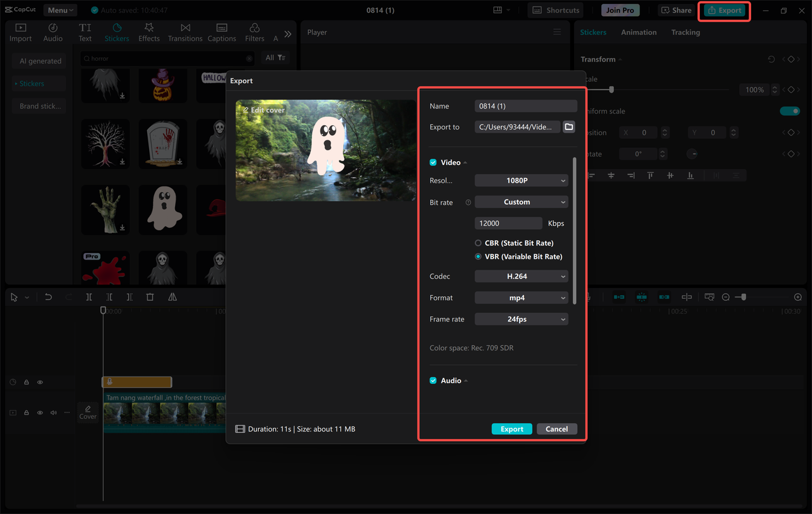Image resolution: width=812 pixels, height=514 pixels.
Task: Select CBR (Static Bit Rate) option
Action: 477,242
